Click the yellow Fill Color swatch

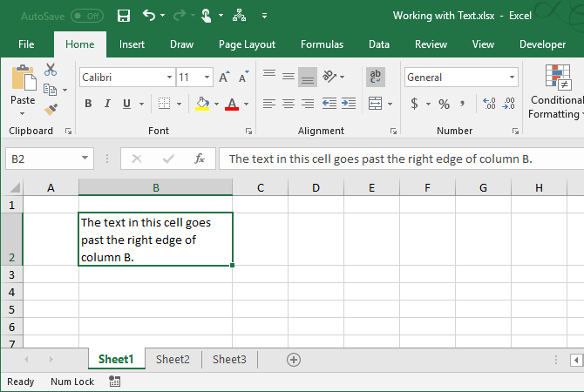tap(201, 104)
